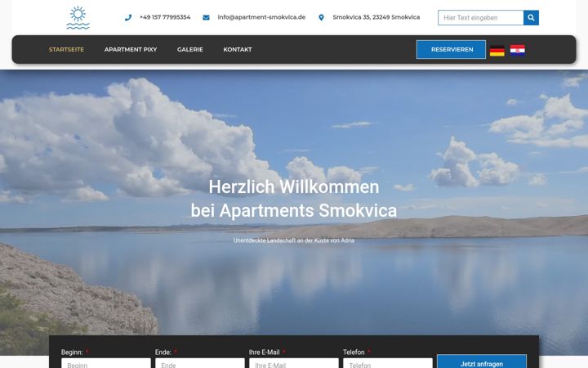Click the Reservieren button
The height and width of the screenshot is (368, 588).
pyautogui.click(x=451, y=50)
